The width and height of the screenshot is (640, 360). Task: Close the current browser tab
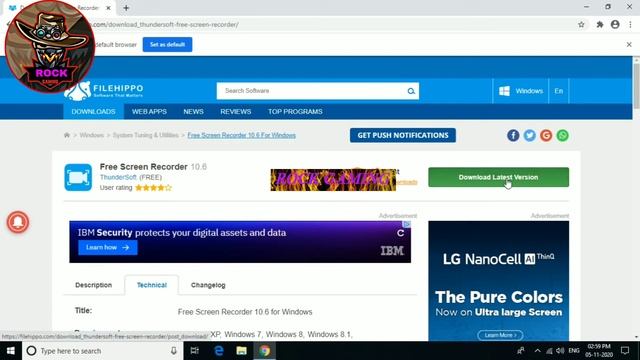[108, 8]
